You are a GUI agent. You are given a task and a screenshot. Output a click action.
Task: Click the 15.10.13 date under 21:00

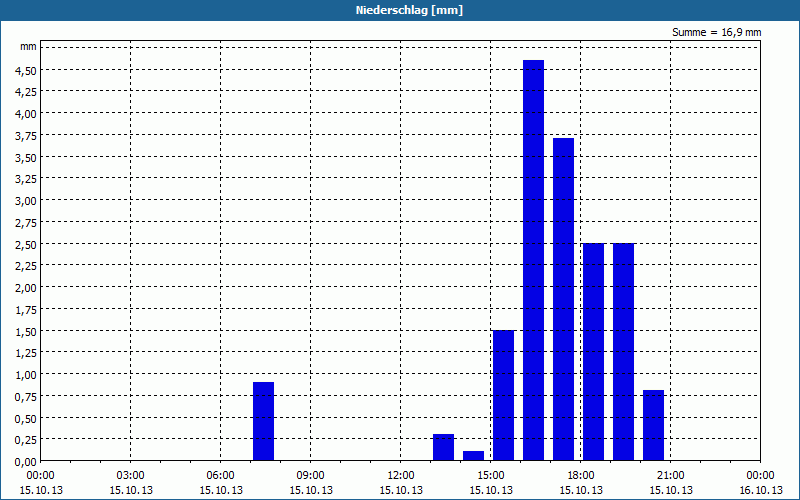pos(670,490)
